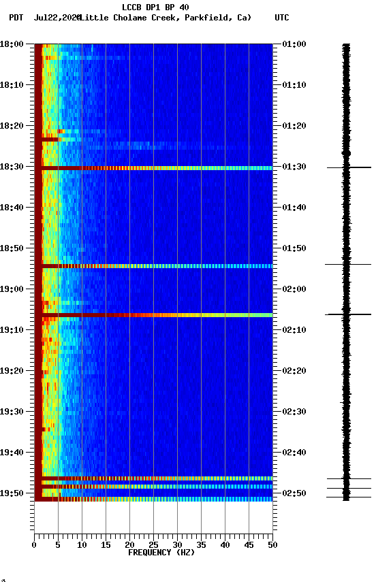376x588 pixels.
Task: Click the 'Little Cholame Creek, Parkfield, Ca' subtitle
Action: pos(166,18)
